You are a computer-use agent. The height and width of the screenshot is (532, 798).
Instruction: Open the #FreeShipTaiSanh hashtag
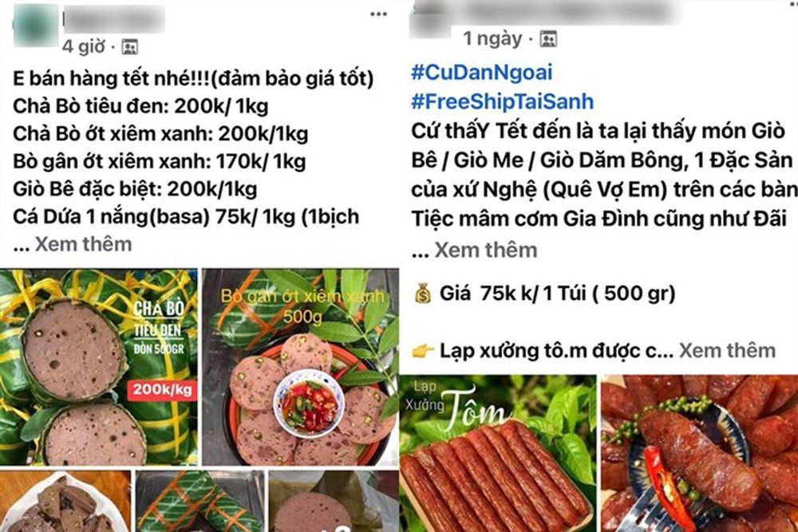click(502, 102)
